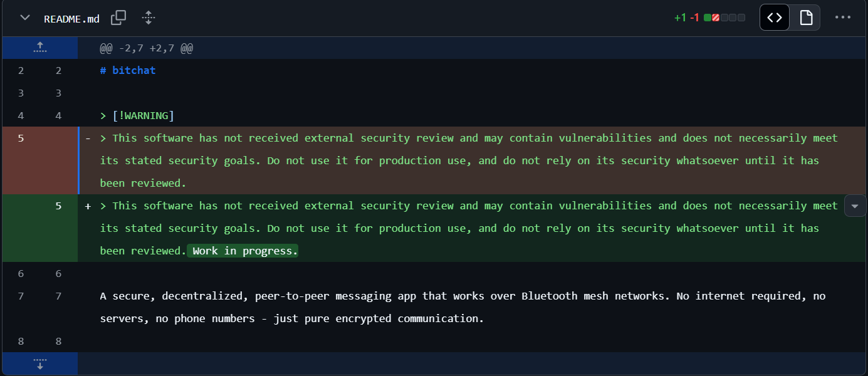Click the -1 deletions indicator
The width and height of the screenshot is (868, 376).
pos(694,18)
